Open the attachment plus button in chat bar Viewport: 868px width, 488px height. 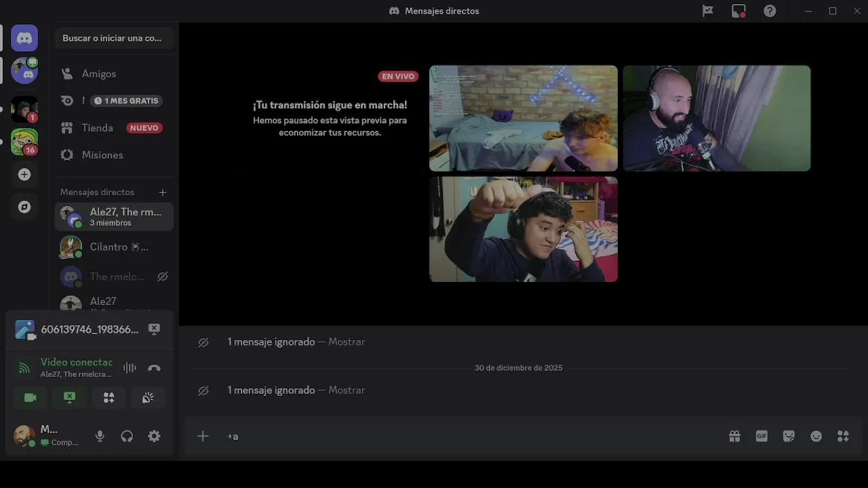(203, 436)
